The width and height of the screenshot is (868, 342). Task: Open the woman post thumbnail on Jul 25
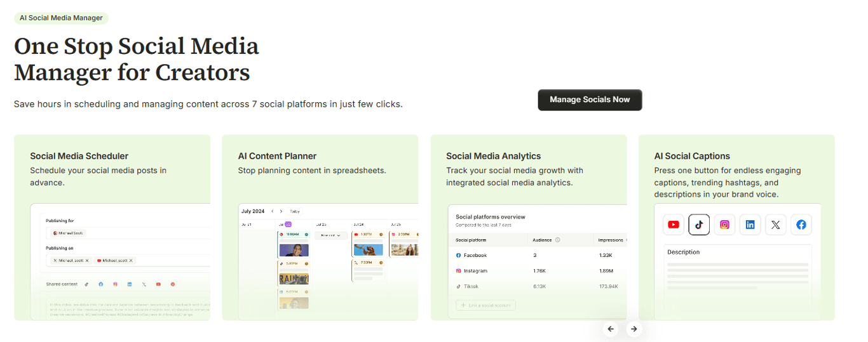[404, 250]
